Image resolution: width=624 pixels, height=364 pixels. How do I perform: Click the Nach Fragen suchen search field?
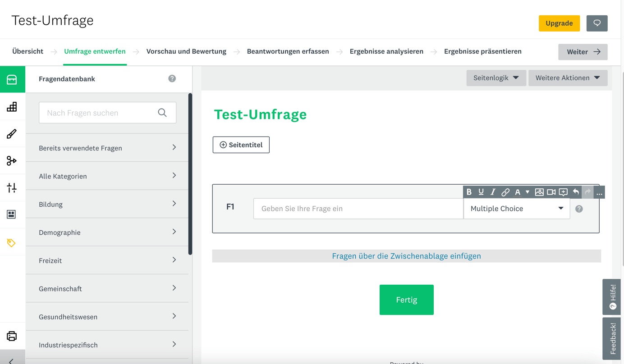pyautogui.click(x=100, y=113)
